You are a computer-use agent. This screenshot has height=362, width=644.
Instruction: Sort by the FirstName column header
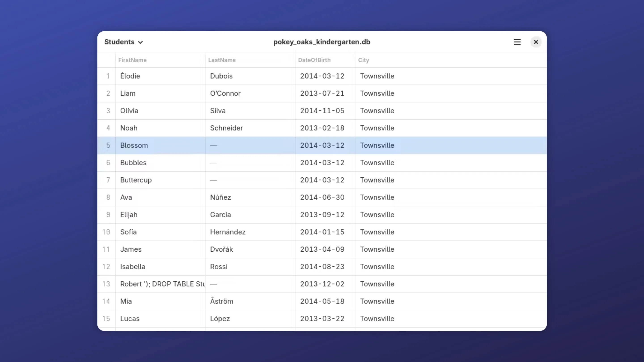132,60
